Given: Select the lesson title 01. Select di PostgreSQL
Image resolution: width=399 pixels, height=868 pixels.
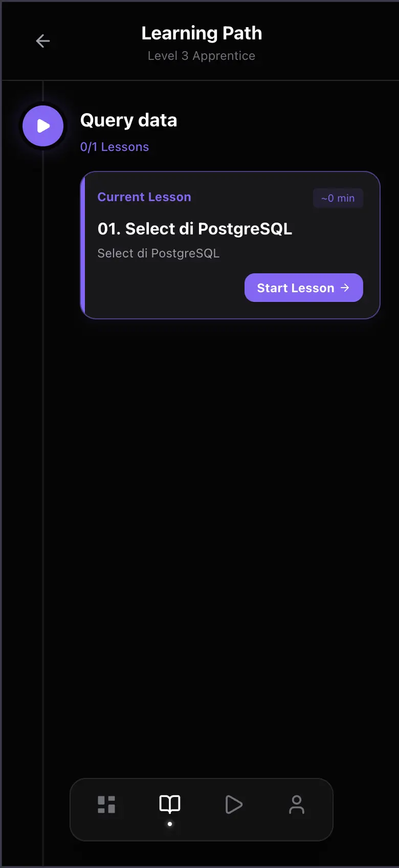Looking at the screenshot, I should click(x=195, y=229).
